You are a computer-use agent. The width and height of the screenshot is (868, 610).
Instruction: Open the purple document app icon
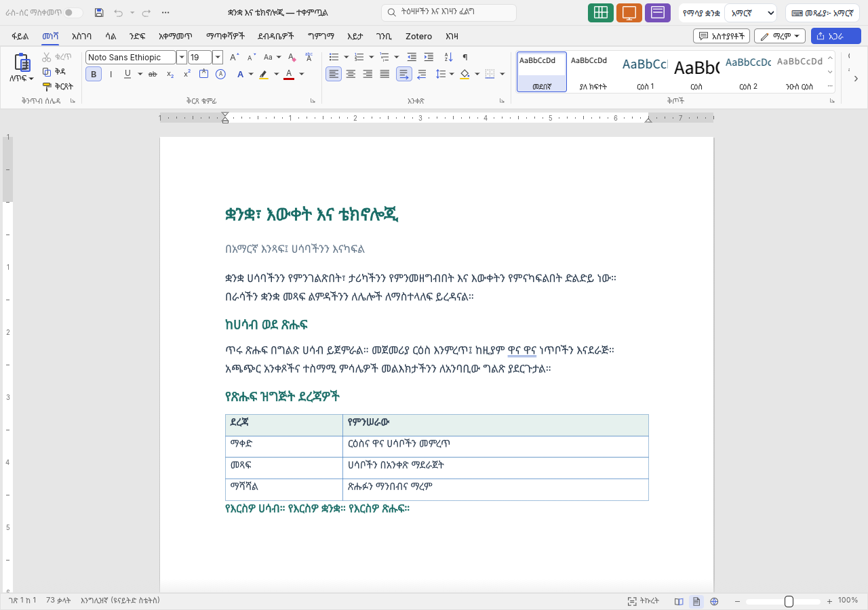pos(658,13)
